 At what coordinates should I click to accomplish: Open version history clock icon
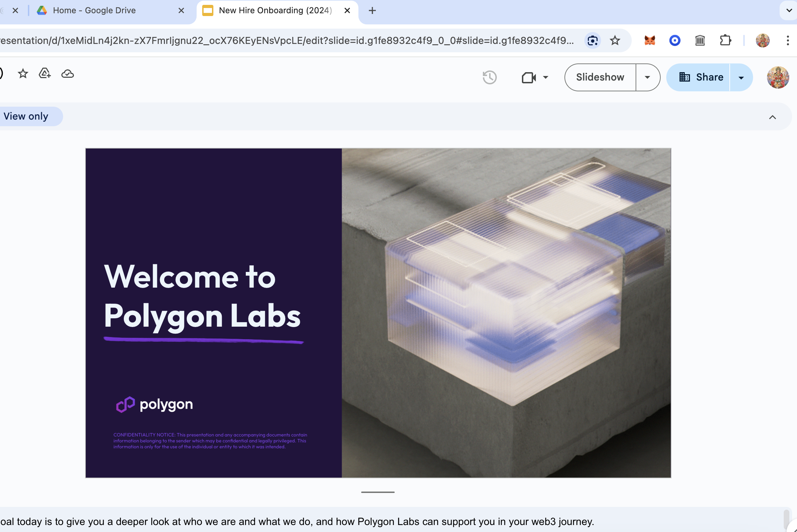(x=489, y=77)
